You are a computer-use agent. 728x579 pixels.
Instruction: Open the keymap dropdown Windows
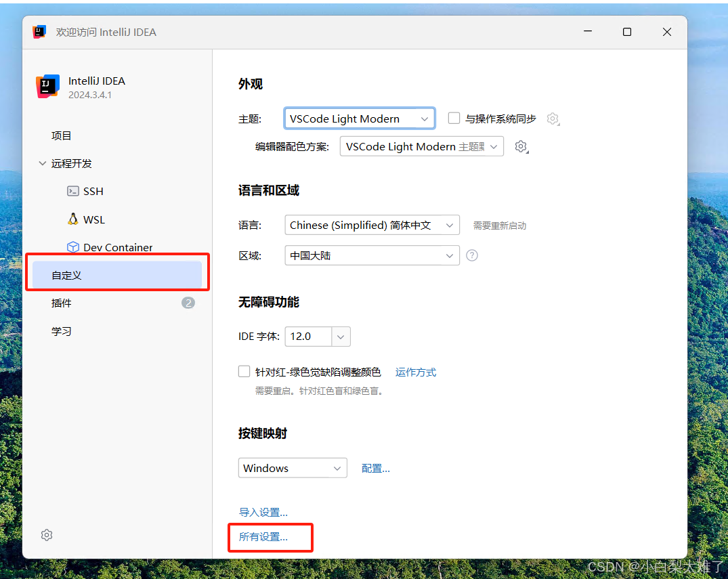pyautogui.click(x=293, y=468)
